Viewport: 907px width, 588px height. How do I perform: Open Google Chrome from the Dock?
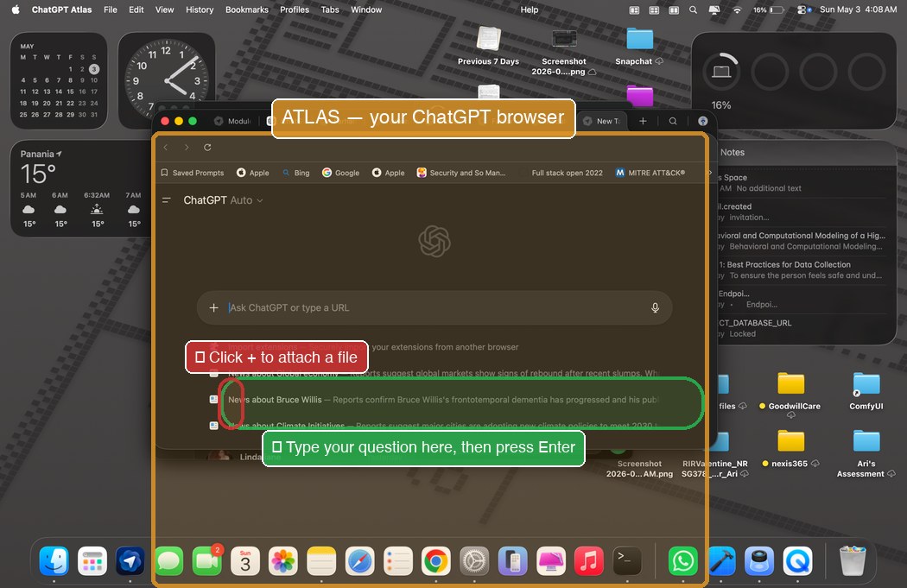coord(436,561)
